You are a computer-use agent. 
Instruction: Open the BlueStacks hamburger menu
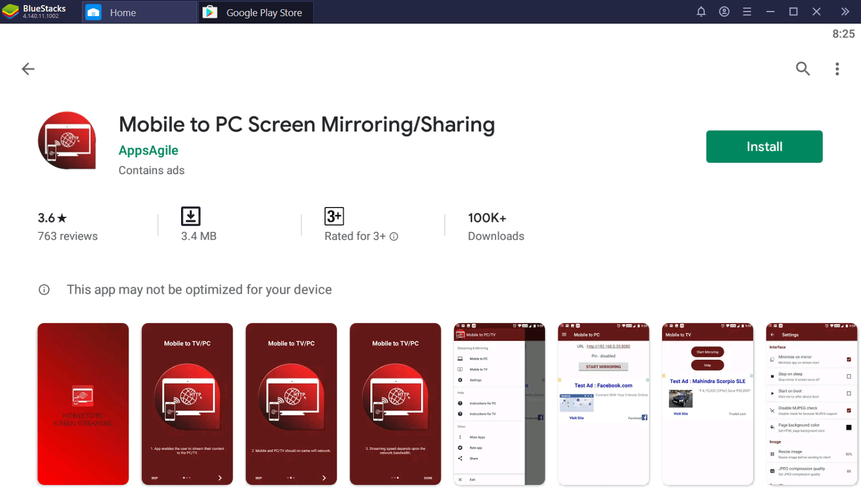tap(747, 12)
